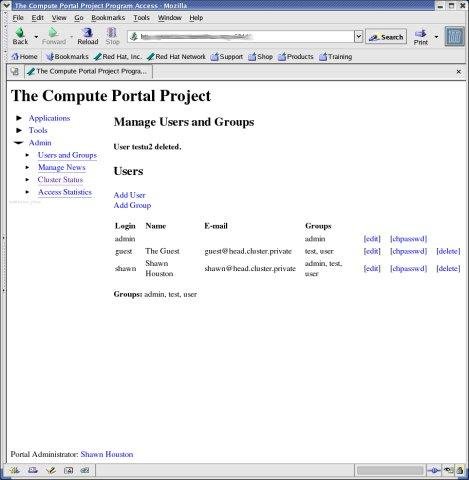Click the security lock icon in status bar
Screen dimensions: 469x480
click(x=460, y=470)
